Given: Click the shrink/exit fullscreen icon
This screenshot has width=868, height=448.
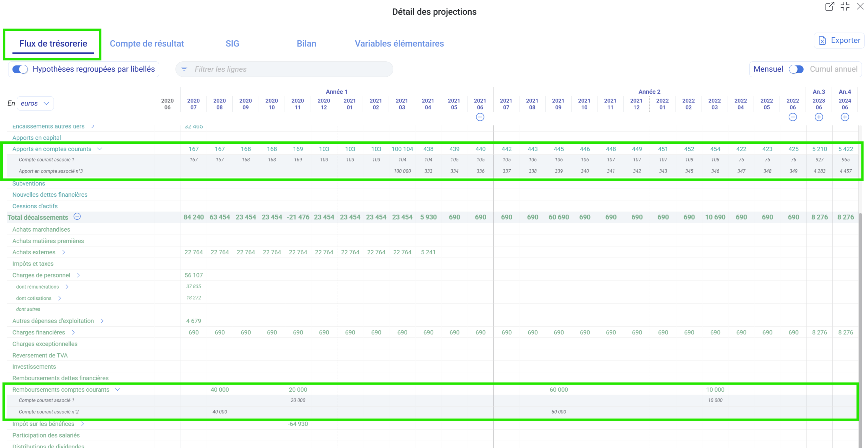Looking at the screenshot, I should point(845,6).
